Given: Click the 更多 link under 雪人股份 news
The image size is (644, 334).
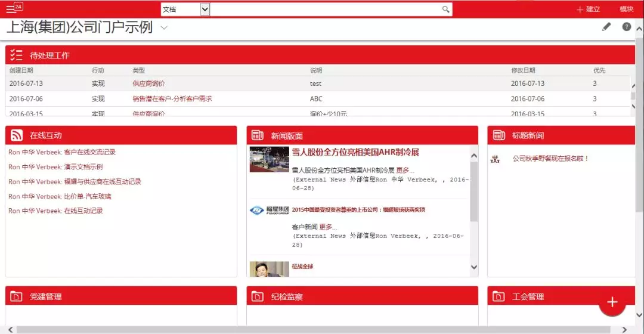Looking at the screenshot, I should 405,170.
